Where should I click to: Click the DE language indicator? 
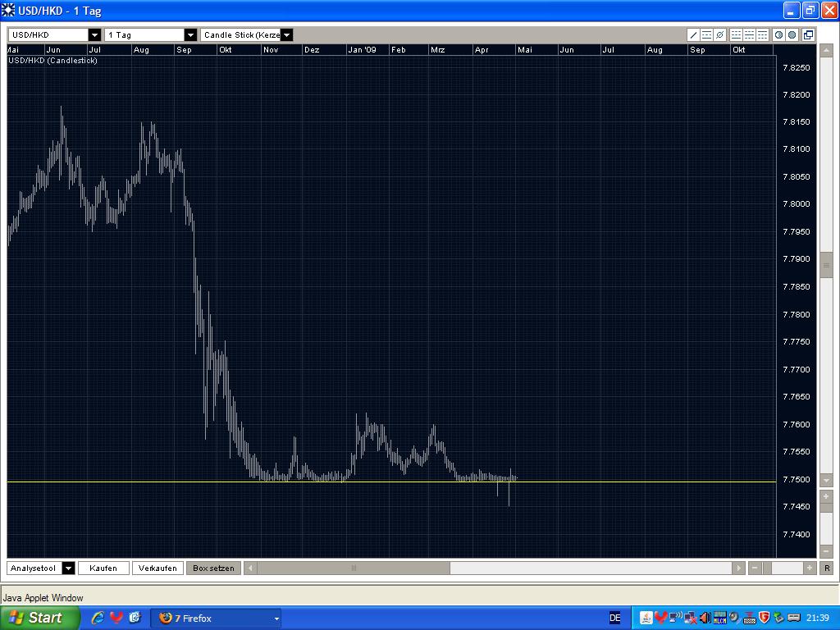615,619
